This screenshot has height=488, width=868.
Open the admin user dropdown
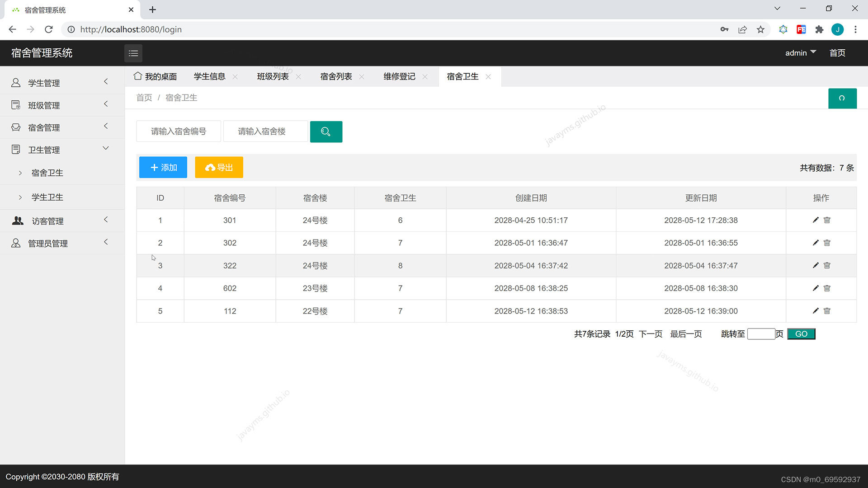pos(800,53)
